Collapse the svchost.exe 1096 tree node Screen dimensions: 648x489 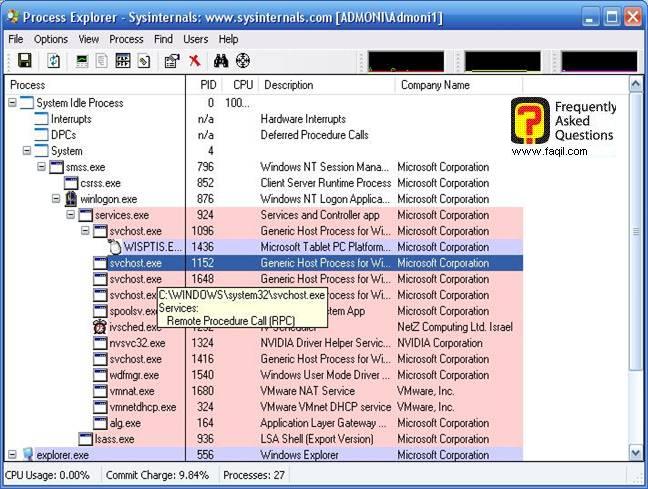click(85, 231)
